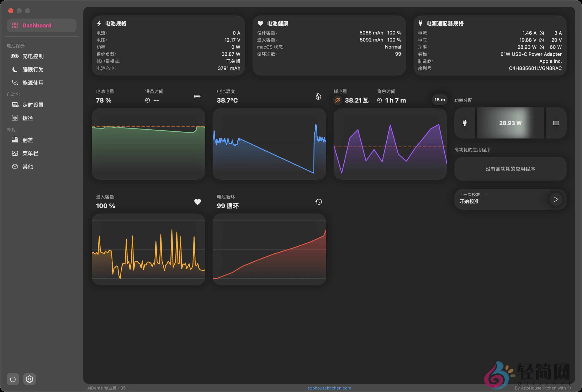
Task: Click the 电池温度 blue chart
Action: (x=269, y=144)
